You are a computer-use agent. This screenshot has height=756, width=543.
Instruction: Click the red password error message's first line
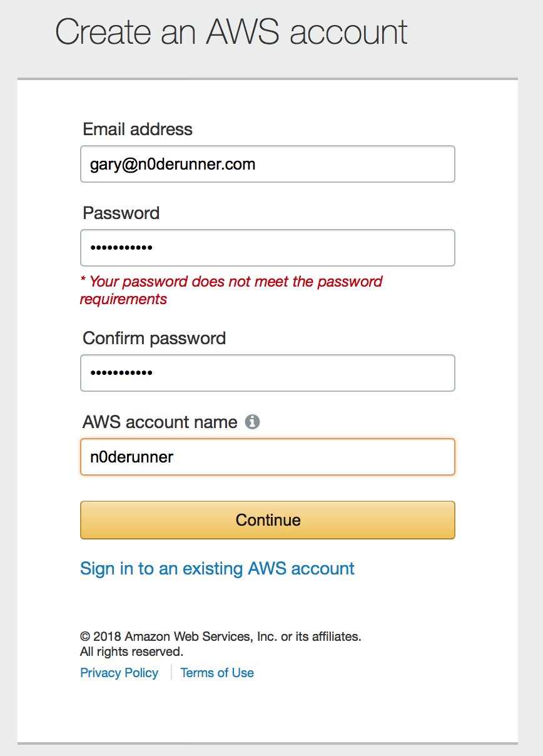click(x=231, y=282)
